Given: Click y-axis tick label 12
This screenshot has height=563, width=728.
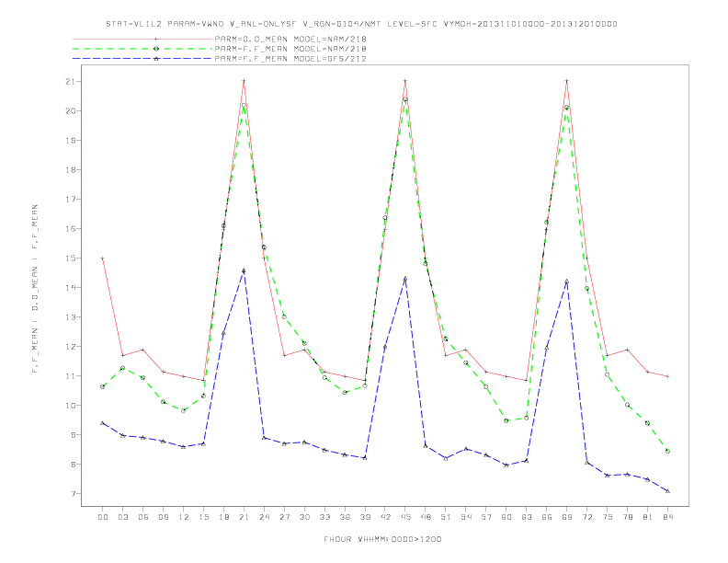Looking at the screenshot, I should [71, 347].
